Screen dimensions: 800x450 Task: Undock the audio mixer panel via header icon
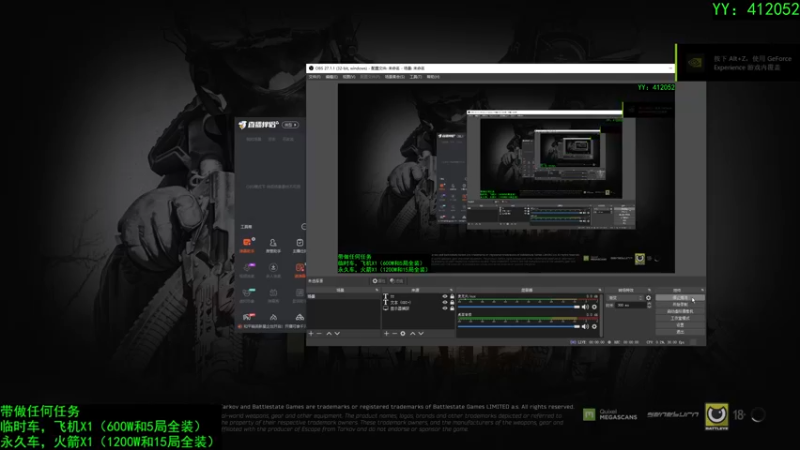(x=599, y=290)
